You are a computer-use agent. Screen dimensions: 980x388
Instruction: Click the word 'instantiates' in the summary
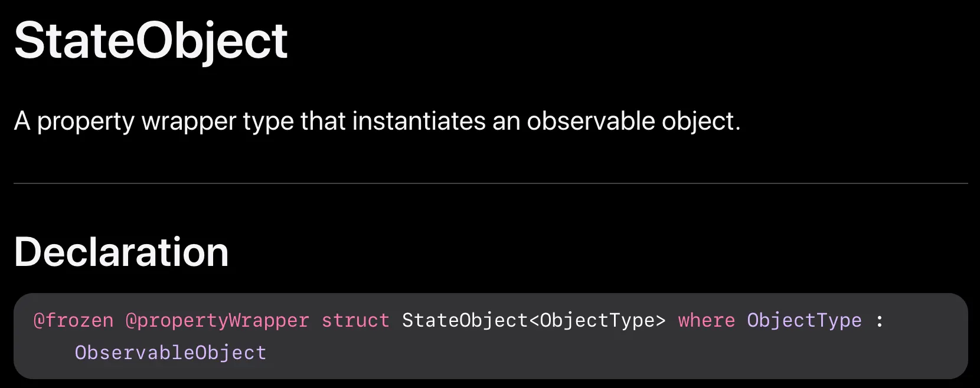click(419, 121)
